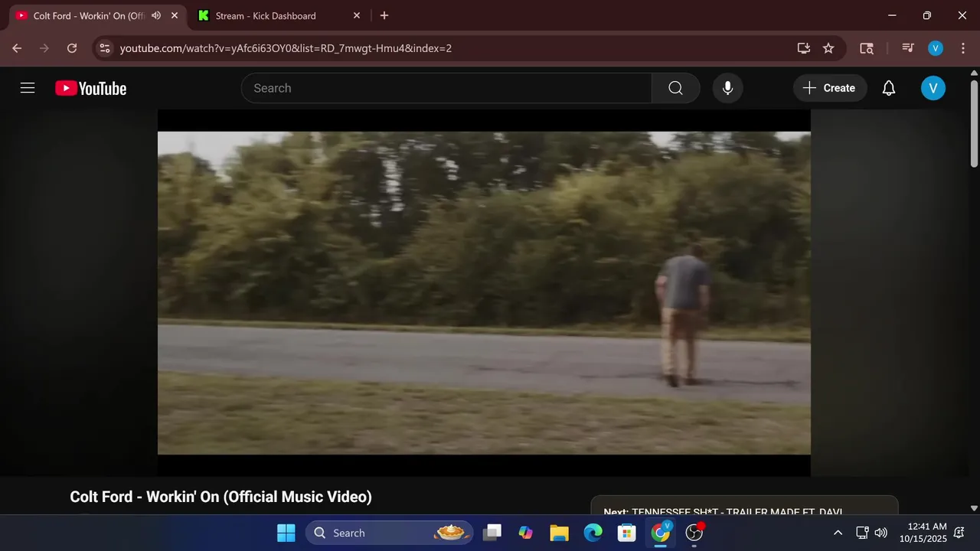Open Microsoft Store from taskbar
The height and width of the screenshot is (551, 980).
pos(627,533)
